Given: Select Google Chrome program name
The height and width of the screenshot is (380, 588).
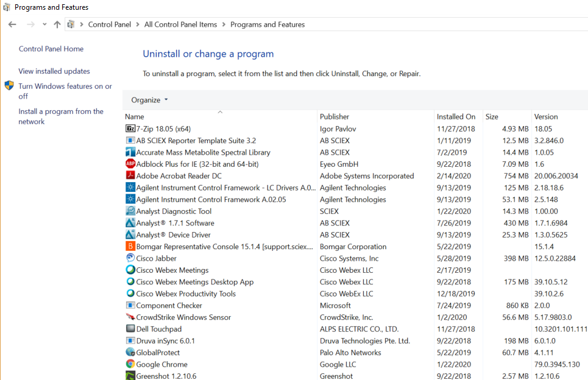Looking at the screenshot, I should pos(161,364).
